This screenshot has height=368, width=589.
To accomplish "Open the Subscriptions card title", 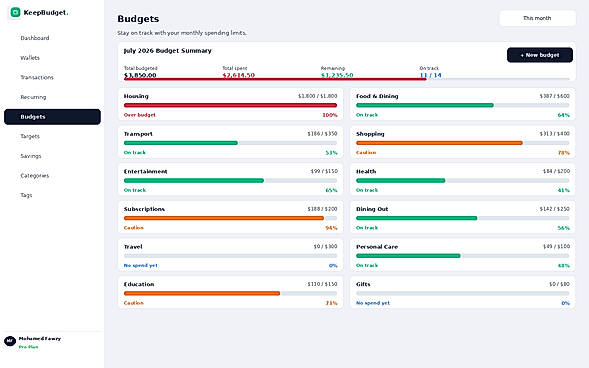I will click(x=144, y=209).
